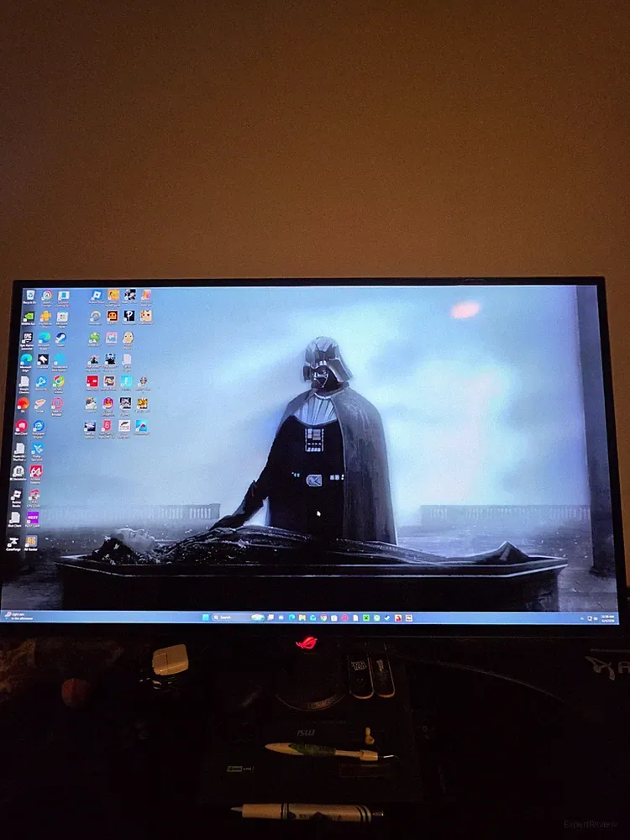Open Steam from the taskbar

[x=386, y=617]
